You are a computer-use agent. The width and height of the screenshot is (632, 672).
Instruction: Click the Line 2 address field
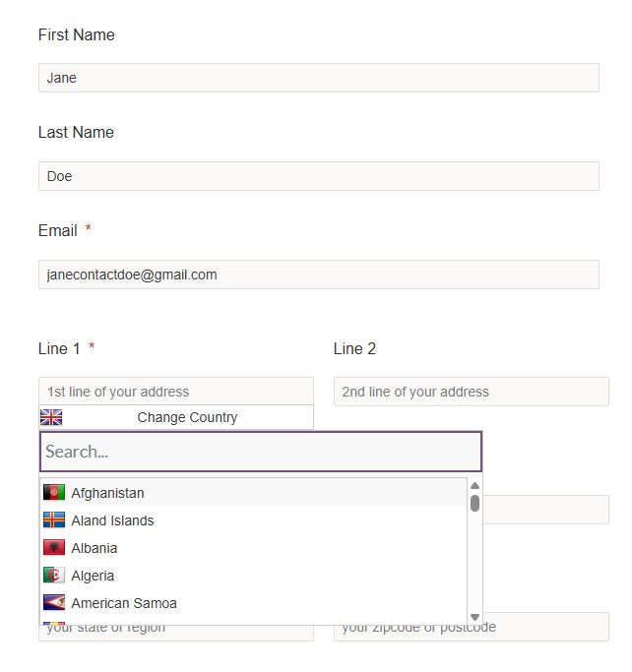(x=471, y=392)
